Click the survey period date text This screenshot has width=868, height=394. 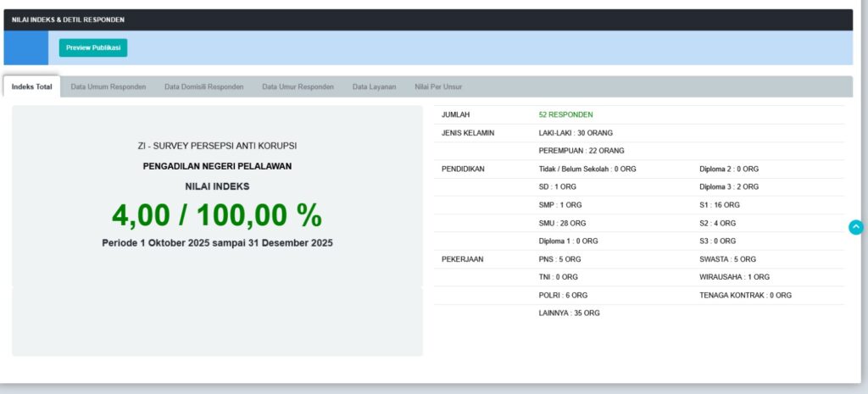pyautogui.click(x=217, y=243)
